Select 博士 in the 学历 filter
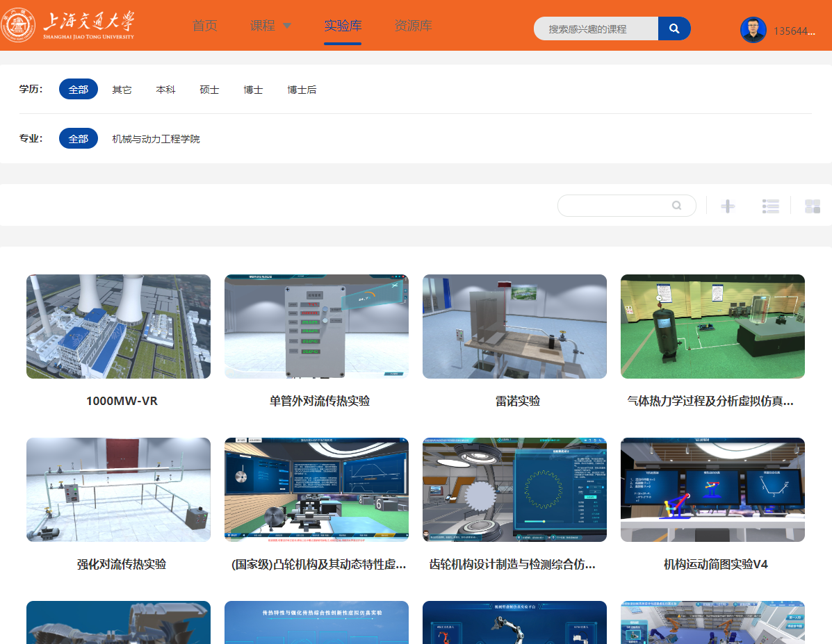Screen dimensions: 832x644 253,89
